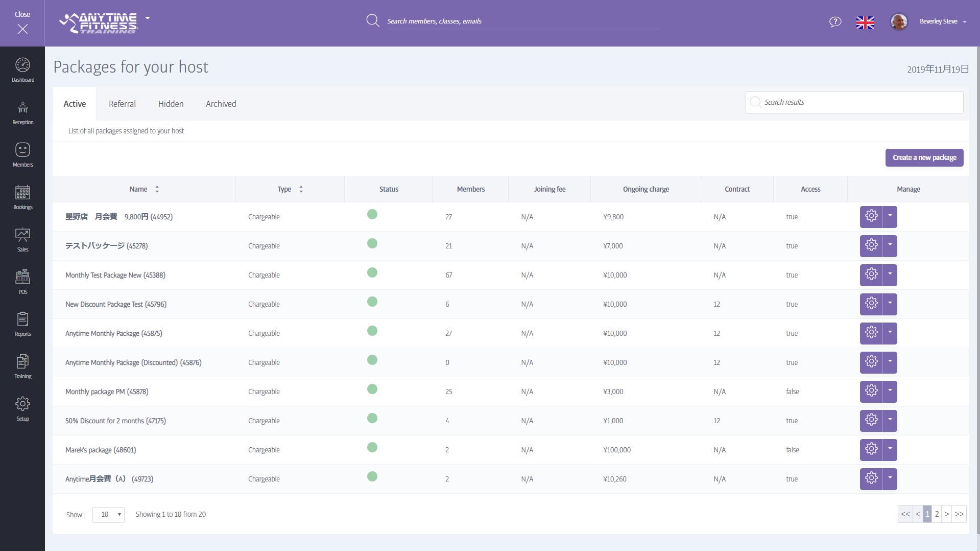Click package name Anytime Monthly Package (45875)

click(114, 333)
